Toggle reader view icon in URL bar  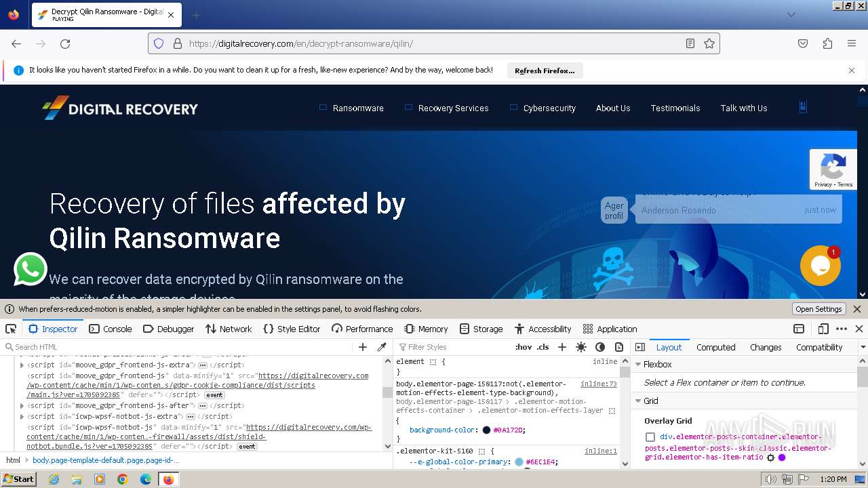(x=690, y=43)
